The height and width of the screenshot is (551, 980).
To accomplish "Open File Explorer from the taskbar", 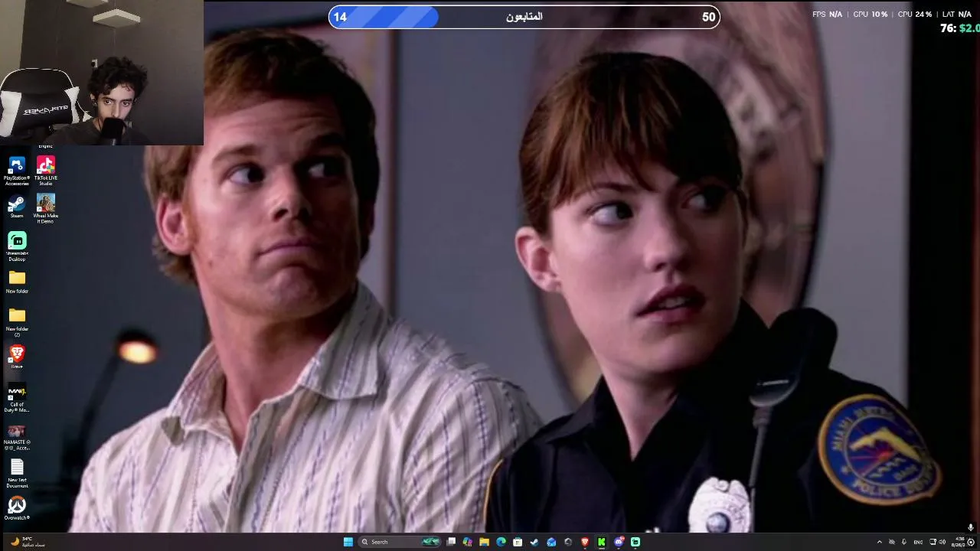I will 485,542.
